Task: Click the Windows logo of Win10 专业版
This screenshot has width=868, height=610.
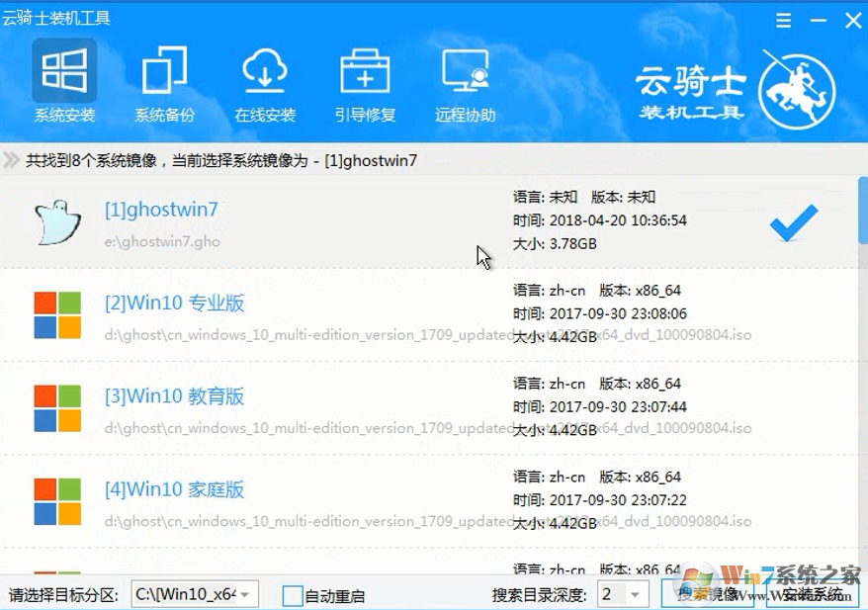Action: pos(57,315)
